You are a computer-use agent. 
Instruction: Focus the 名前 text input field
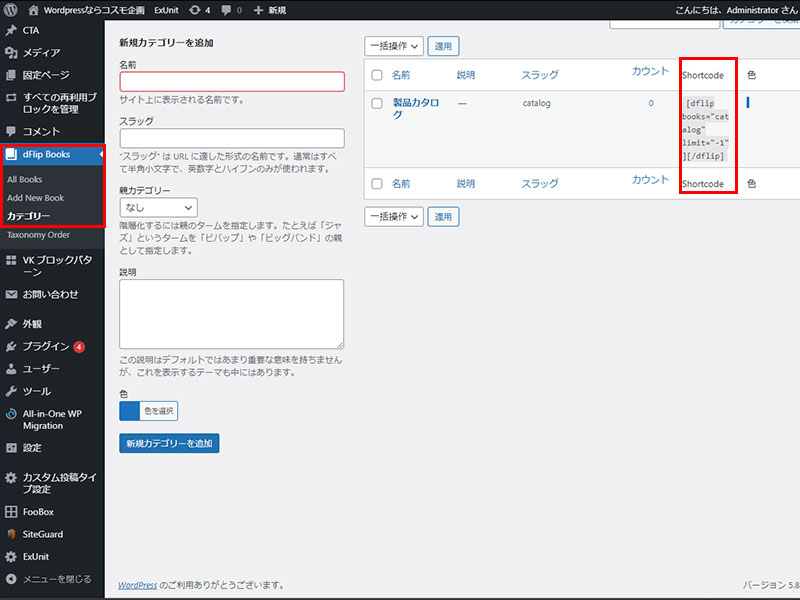[231, 82]
